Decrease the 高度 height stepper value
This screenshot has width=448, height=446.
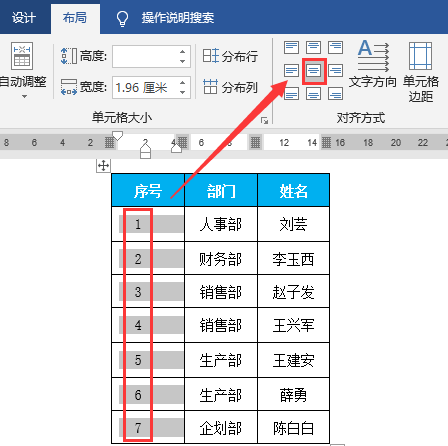coord(182,61)
